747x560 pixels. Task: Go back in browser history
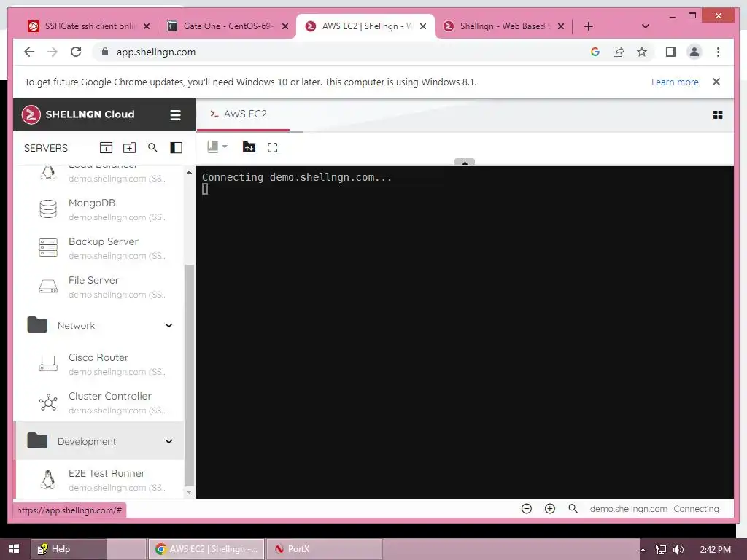point(29,52)
